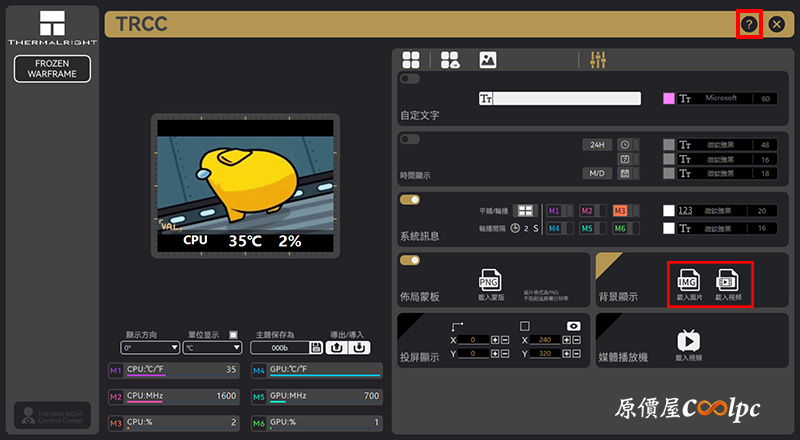Click the export theme upload icon
Screen dimensions: 800x440
coord(337,348)
